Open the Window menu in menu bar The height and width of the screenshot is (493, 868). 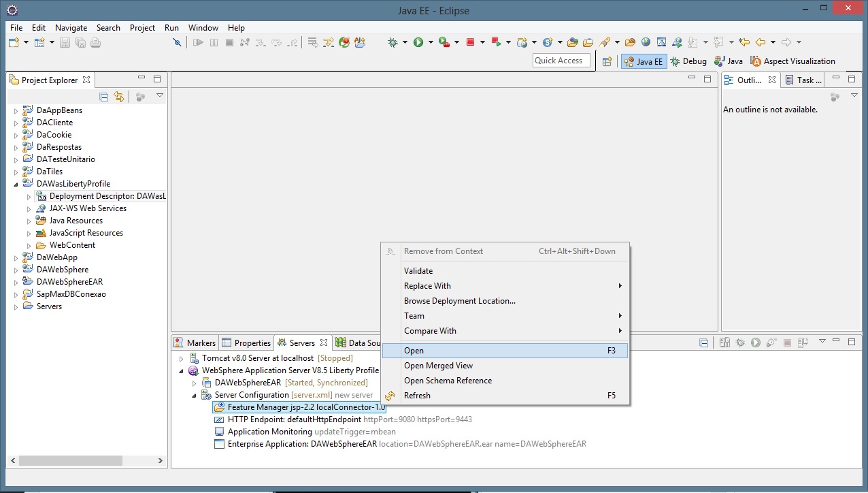[x=203, y=28]
